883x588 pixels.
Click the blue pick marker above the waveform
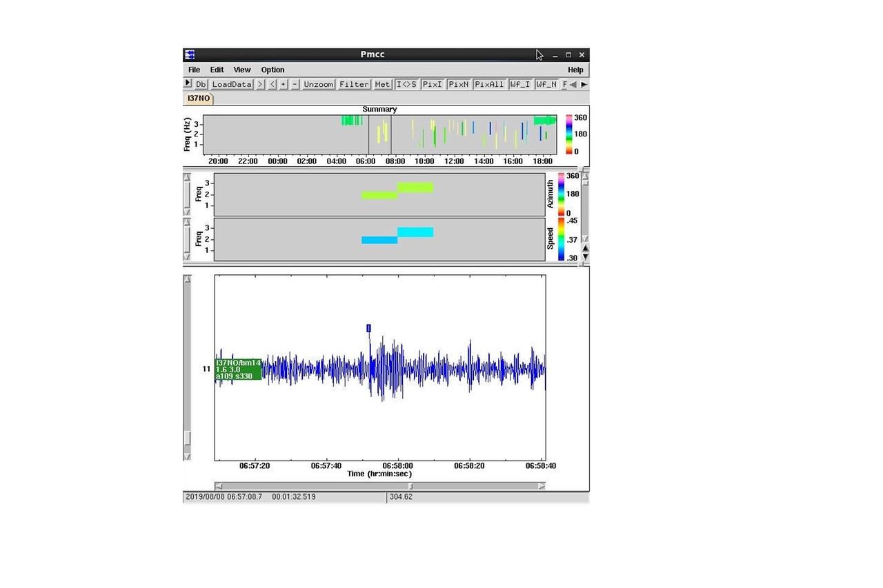[369, 328]
